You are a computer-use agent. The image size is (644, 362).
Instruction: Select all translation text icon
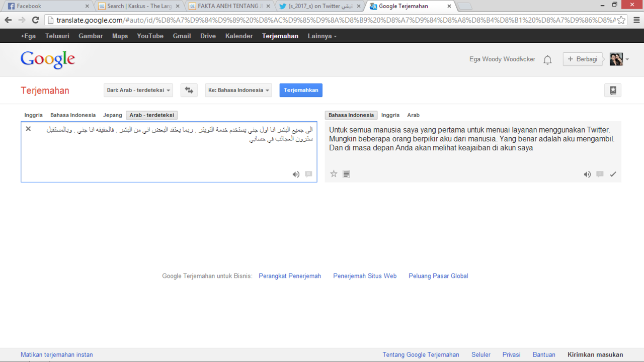pyautogui.click(x=346, y=174)
